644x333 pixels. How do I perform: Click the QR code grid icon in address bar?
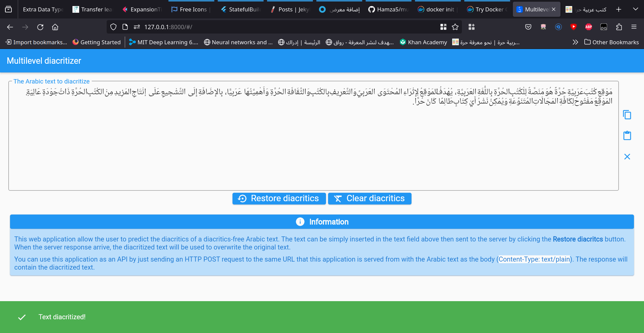[443, 27]
